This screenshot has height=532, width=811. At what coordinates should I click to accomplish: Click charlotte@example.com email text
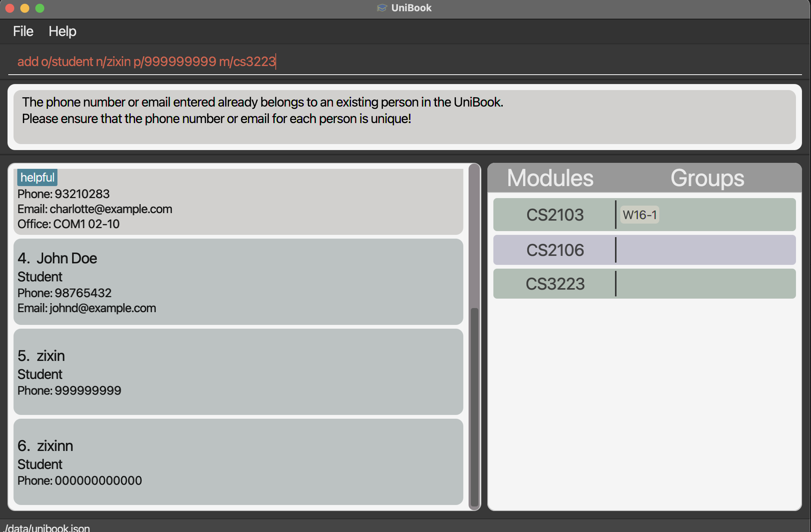pos(111,209)
